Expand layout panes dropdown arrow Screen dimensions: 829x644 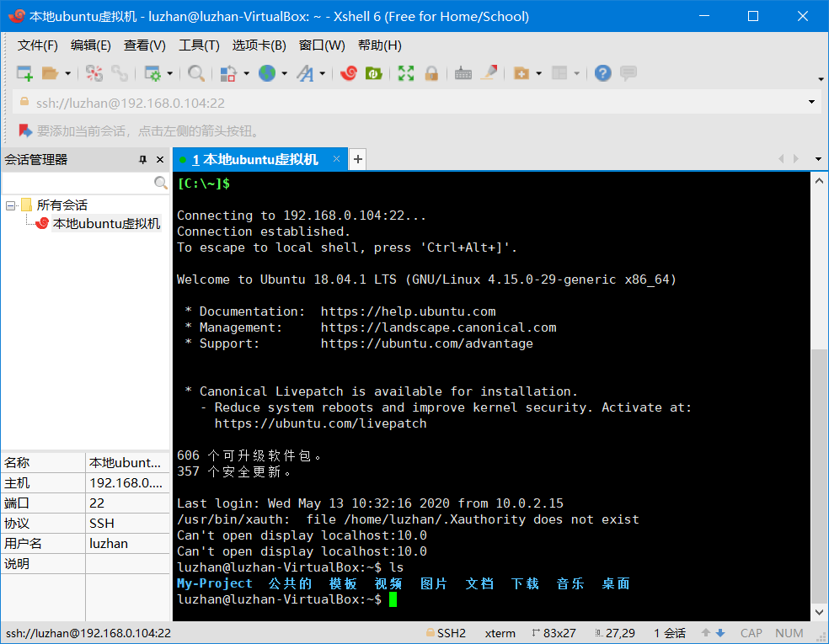577,73
